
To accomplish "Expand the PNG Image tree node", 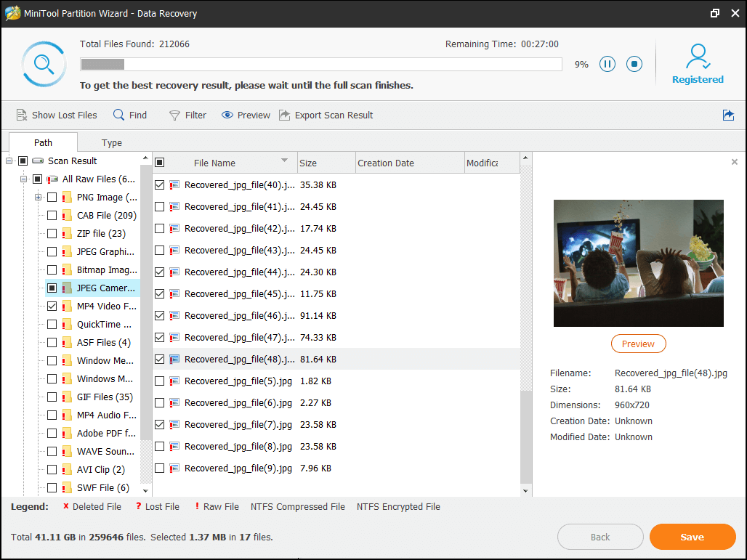I will (38, 197).
